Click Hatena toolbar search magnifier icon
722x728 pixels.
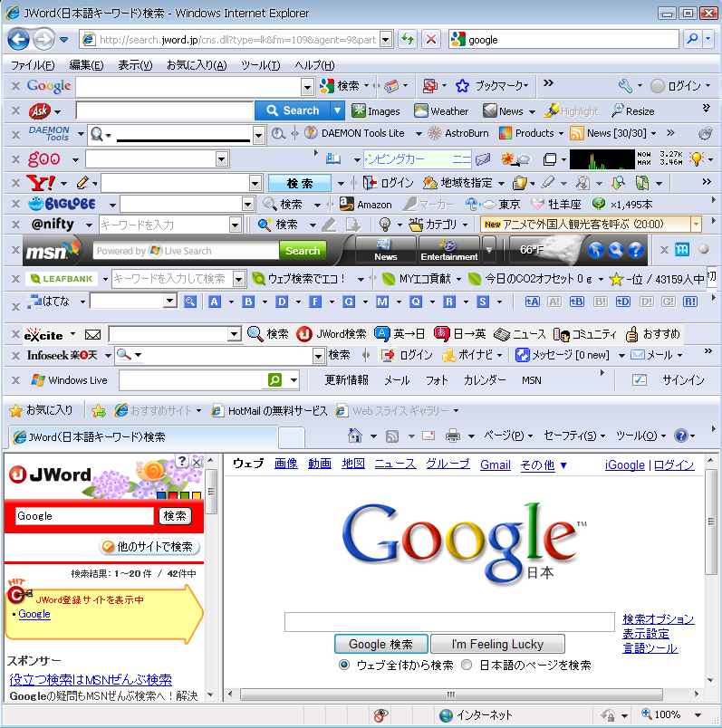pos(190,302)
